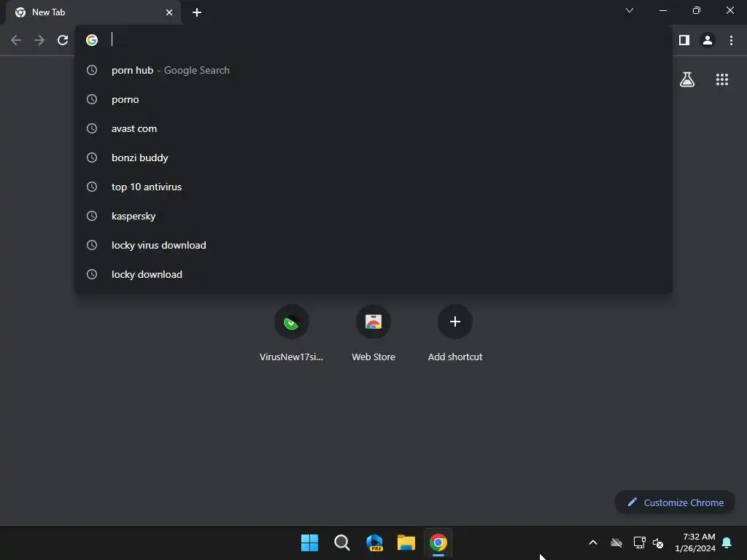
Task: Open the Chrome Labs flask icon
Action: (x=687, y=79)
